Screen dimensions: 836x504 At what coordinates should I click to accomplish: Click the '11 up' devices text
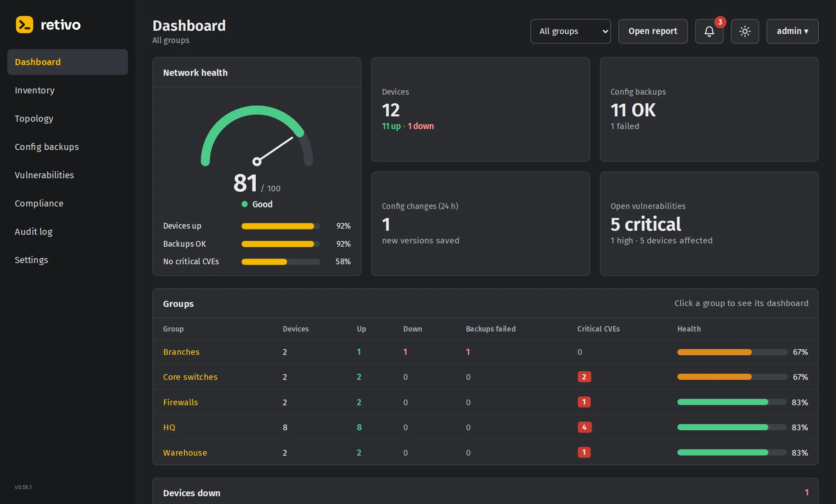(391, 126)
